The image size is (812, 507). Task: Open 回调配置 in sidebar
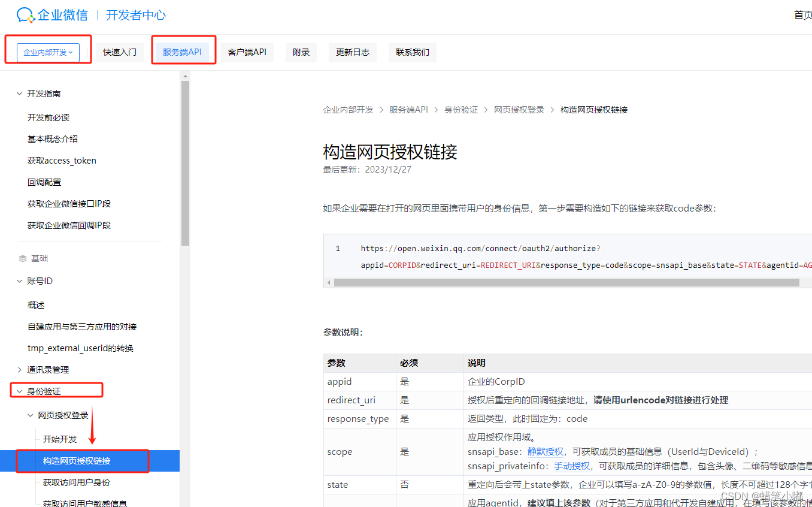[x=44, y=182]
